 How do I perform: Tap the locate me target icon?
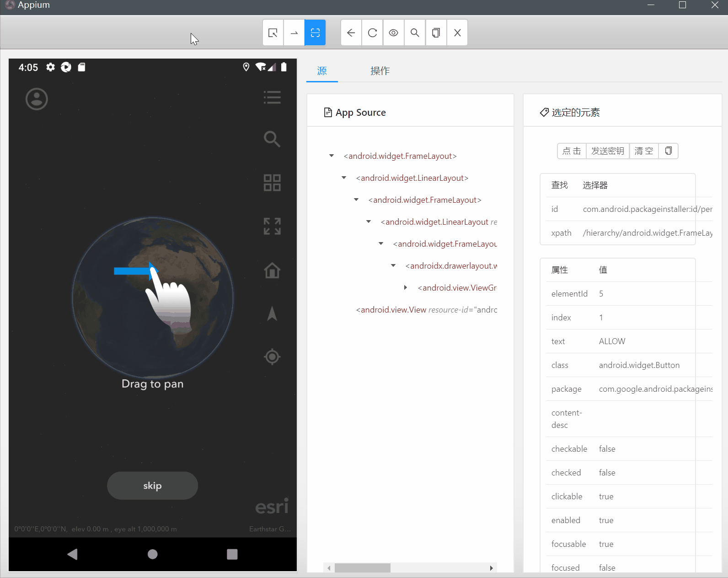pos(272,357)
